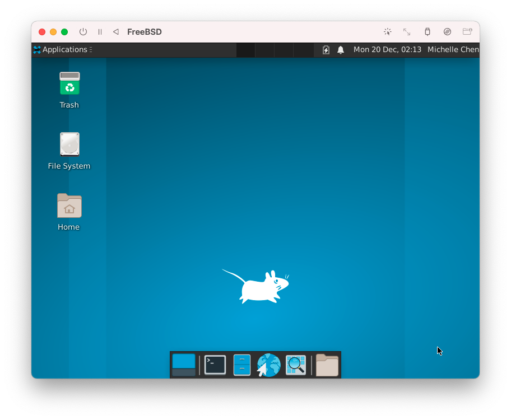Open the Applications menu

pyautogui.click(x=63, y=49)
